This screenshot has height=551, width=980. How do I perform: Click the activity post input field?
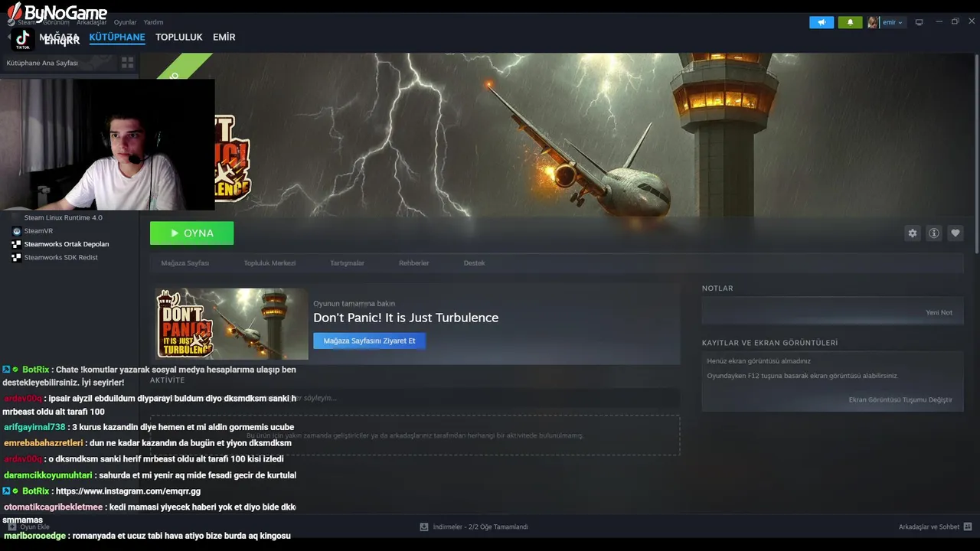coord(415,398)
